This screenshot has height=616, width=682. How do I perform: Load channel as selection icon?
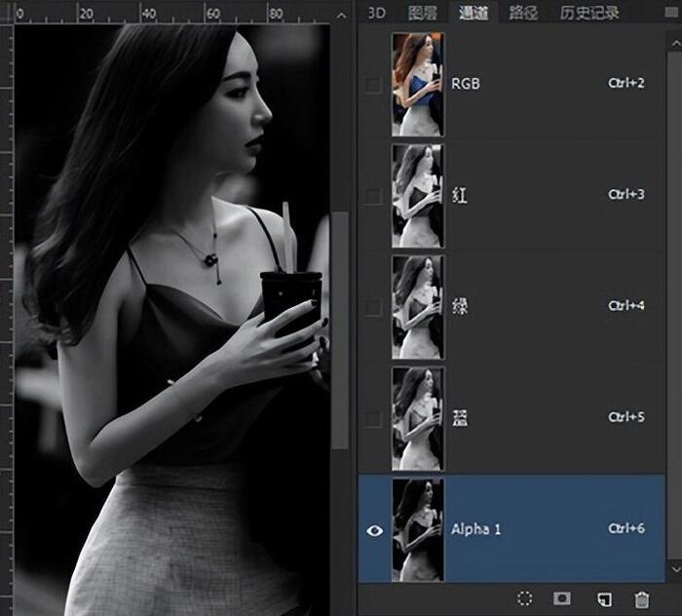point(525,598)
